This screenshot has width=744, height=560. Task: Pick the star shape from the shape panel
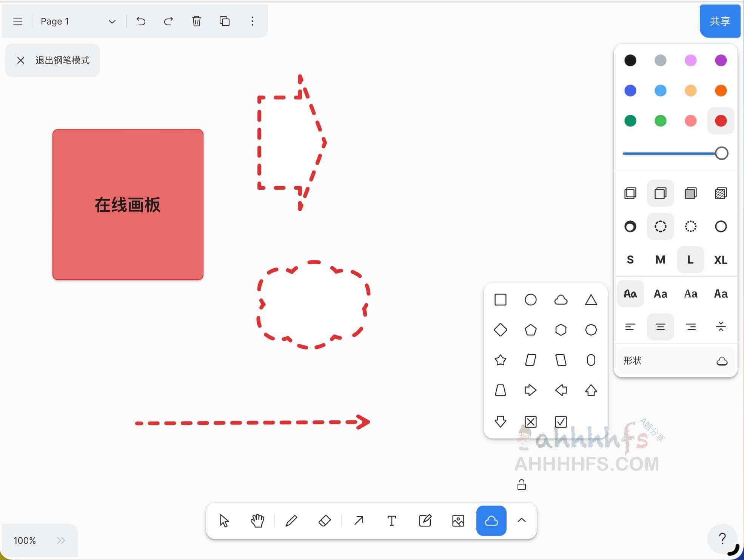coord(500,360)
